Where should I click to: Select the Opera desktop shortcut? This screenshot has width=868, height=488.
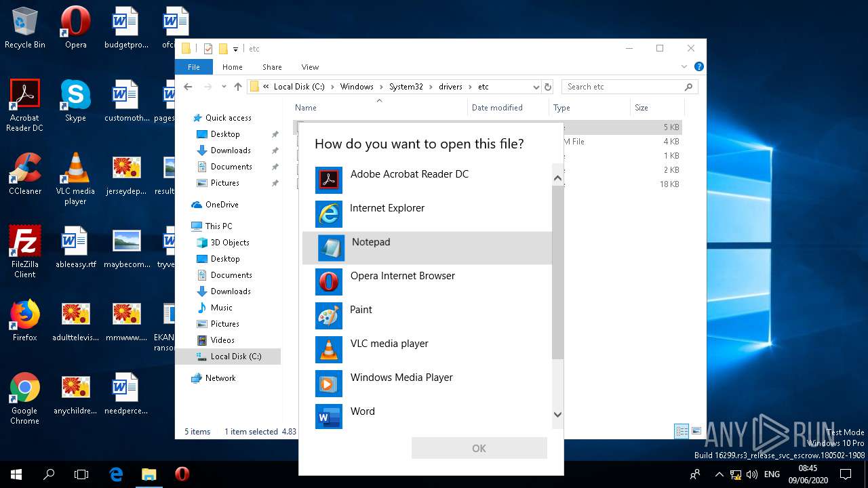click(75, 28)
